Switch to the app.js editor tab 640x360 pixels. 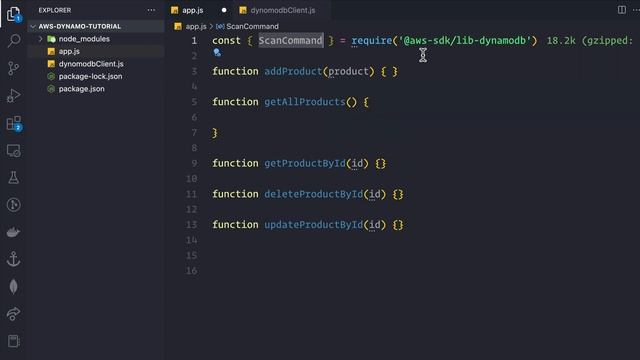click(x=192, y=10)
